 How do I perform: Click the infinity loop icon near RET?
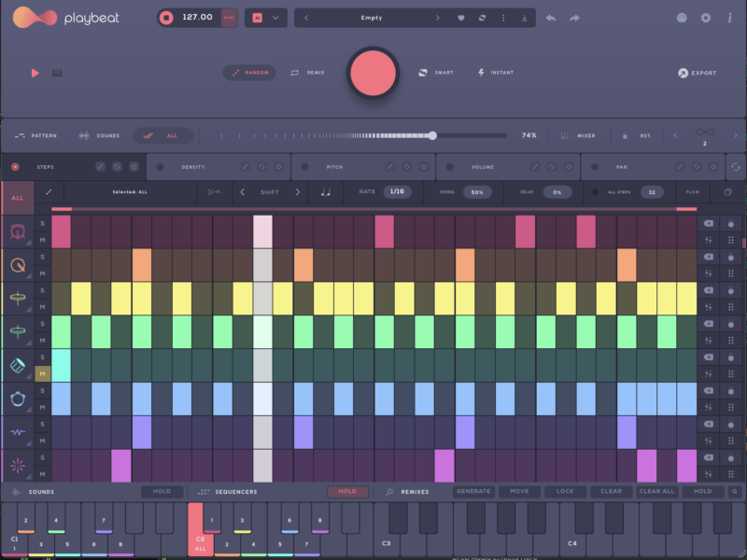(x=705, y=132)
